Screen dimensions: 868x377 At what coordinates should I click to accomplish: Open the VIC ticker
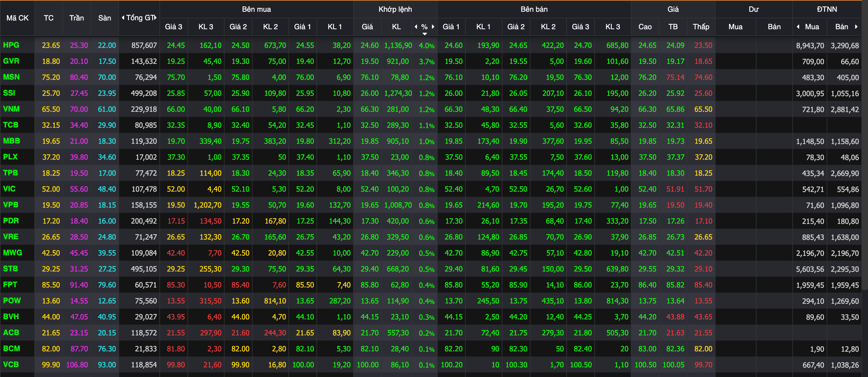click(x=9, y=189)
